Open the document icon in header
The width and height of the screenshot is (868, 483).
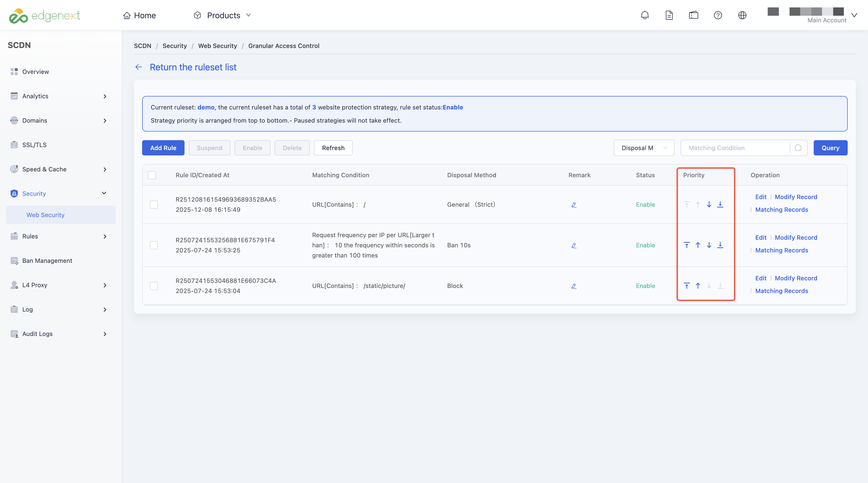click(x=669, y=15)
